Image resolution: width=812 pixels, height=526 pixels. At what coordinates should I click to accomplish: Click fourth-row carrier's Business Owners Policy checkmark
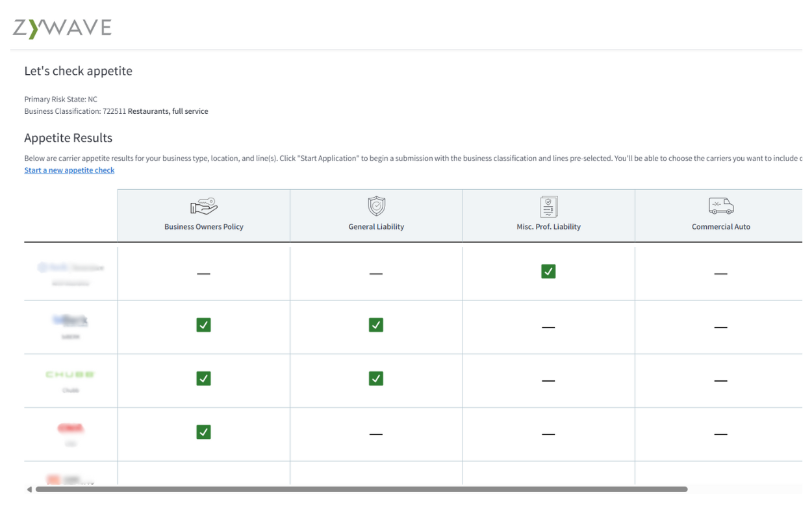point(203,432)
